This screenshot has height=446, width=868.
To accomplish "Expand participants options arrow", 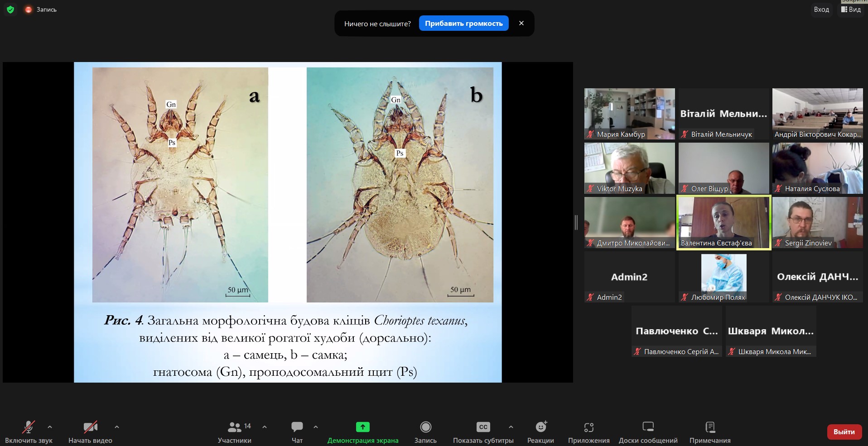I will (265, 427).
